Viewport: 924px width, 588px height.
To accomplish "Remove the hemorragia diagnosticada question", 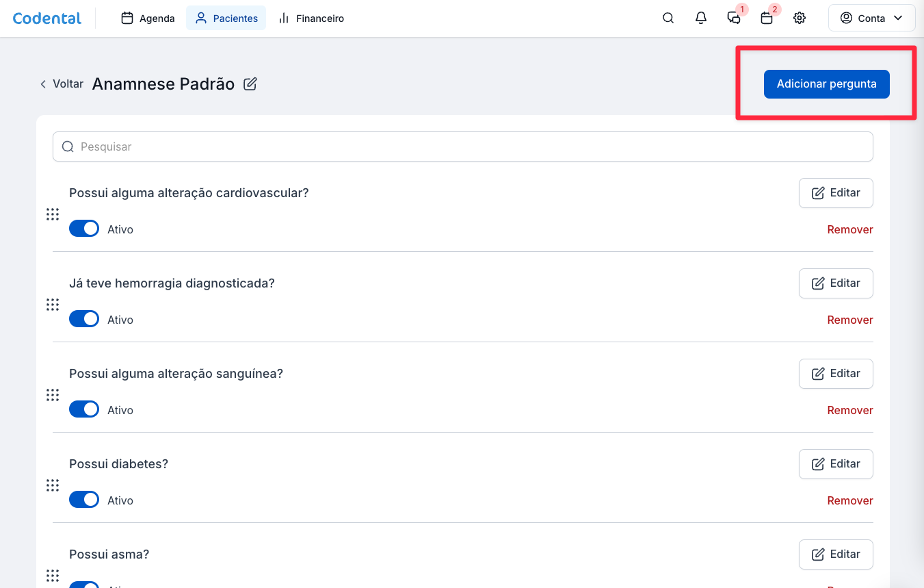I will point(849,320).
